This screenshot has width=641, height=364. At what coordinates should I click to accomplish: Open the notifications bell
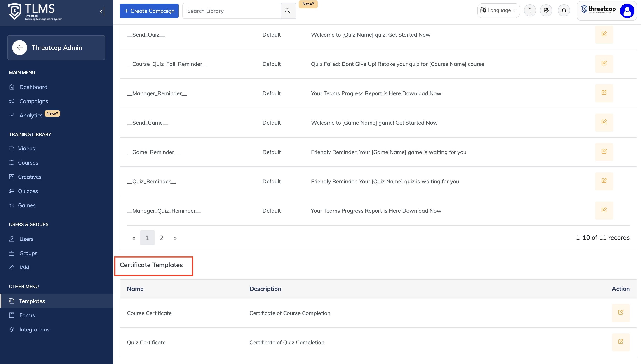click(564, 10)
